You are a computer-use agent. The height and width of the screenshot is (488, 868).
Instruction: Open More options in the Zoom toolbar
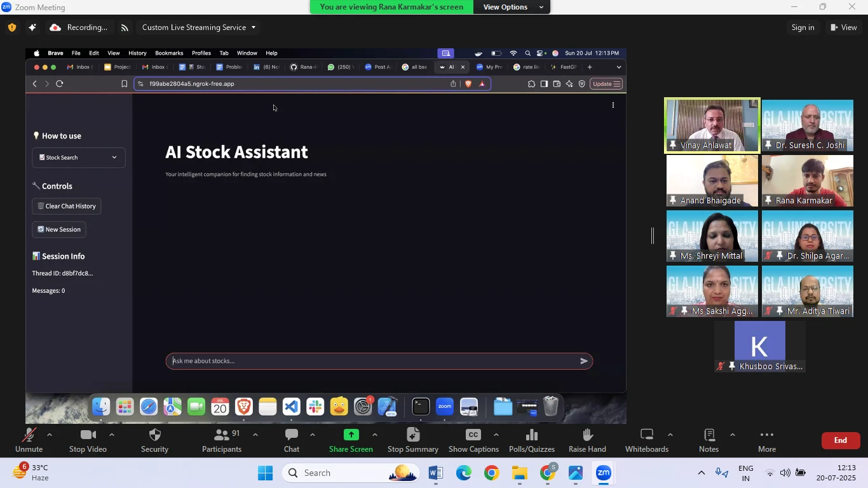click(x=767, y=435)
